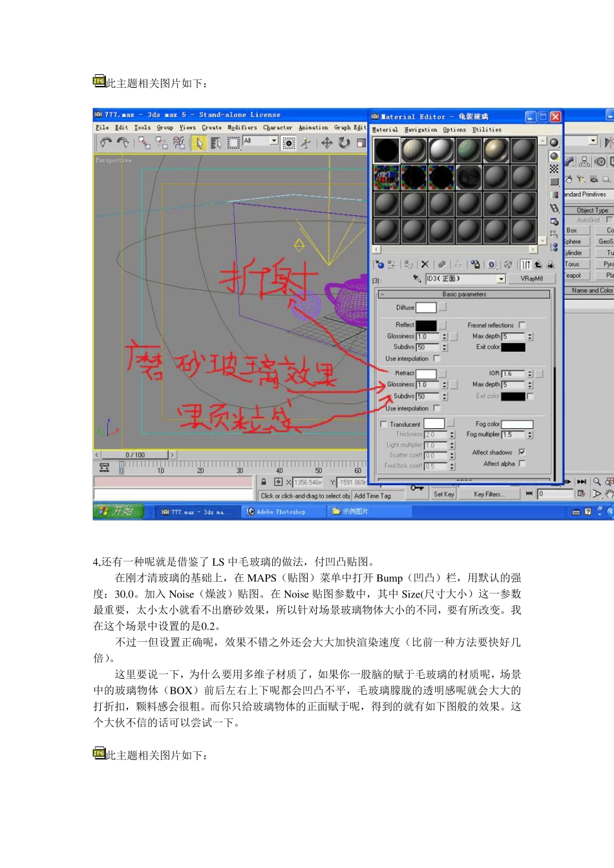This screenshot has width=614, height=868.
Task: Toggle the checkered Background icon
Action: [x=554, y=169]
